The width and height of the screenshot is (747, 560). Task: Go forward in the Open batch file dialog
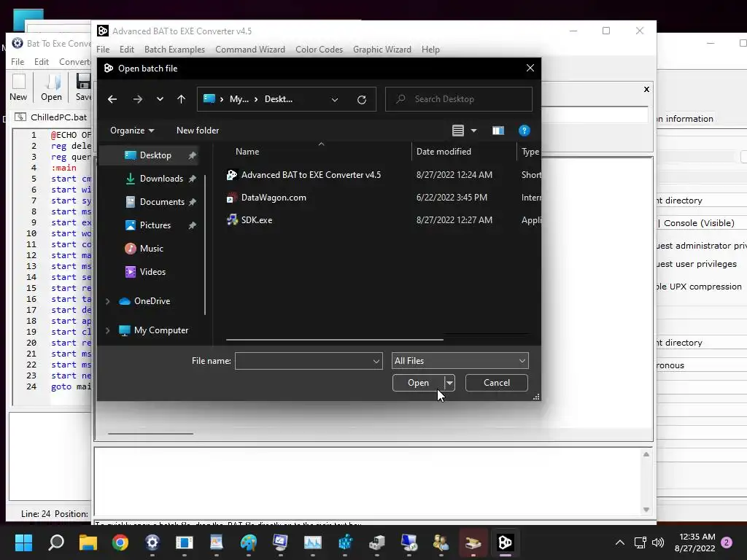tap(138, 99)
